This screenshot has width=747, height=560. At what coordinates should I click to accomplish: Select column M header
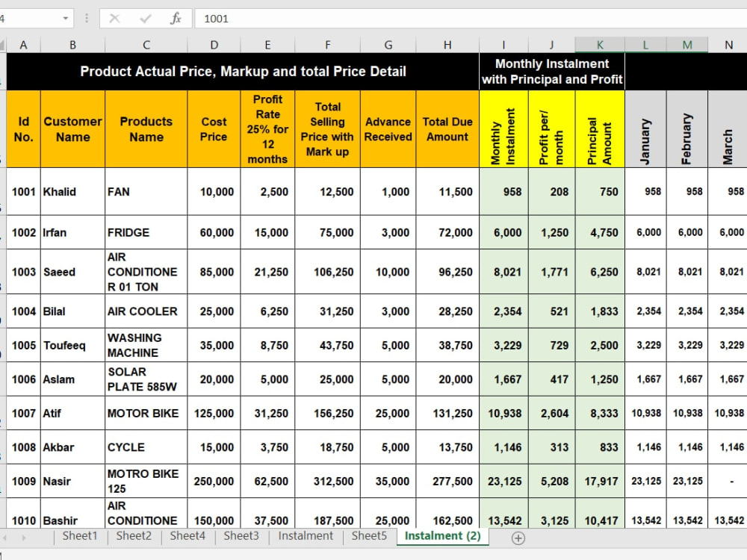[x=687, y=46]
